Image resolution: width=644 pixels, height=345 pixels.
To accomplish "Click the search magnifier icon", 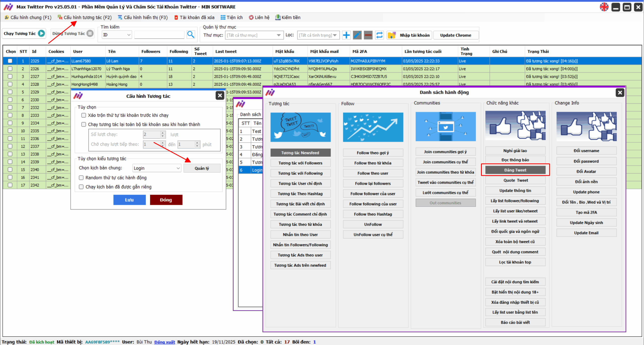I will click(191, 34).
